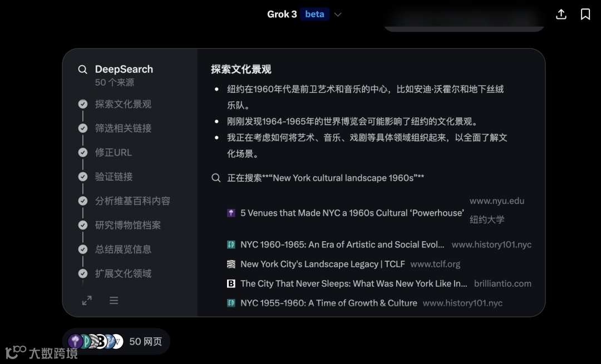This screenshot has width=601, height=364.
Task: Select the 修正URL step
Action: tap(114, 152)
